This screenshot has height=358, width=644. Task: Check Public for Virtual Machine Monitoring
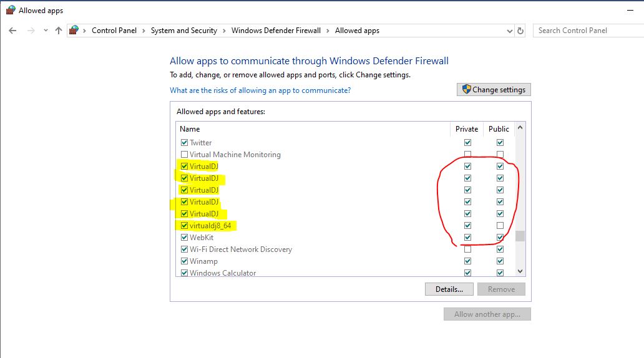[x=500, y=155]
